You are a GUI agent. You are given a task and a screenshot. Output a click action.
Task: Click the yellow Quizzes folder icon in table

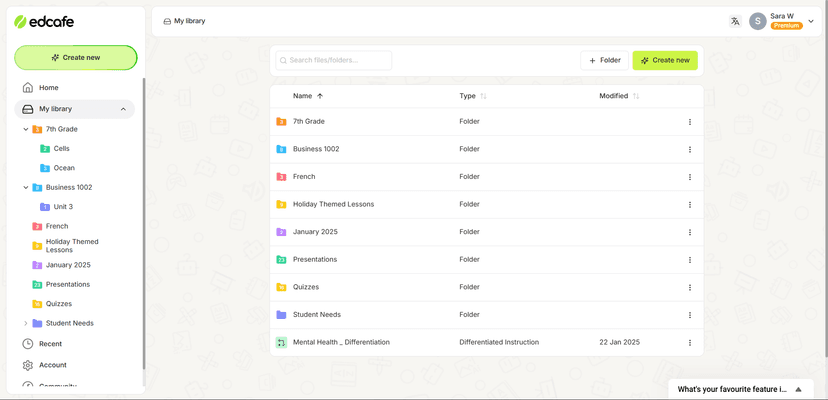[x=281, y=287]
